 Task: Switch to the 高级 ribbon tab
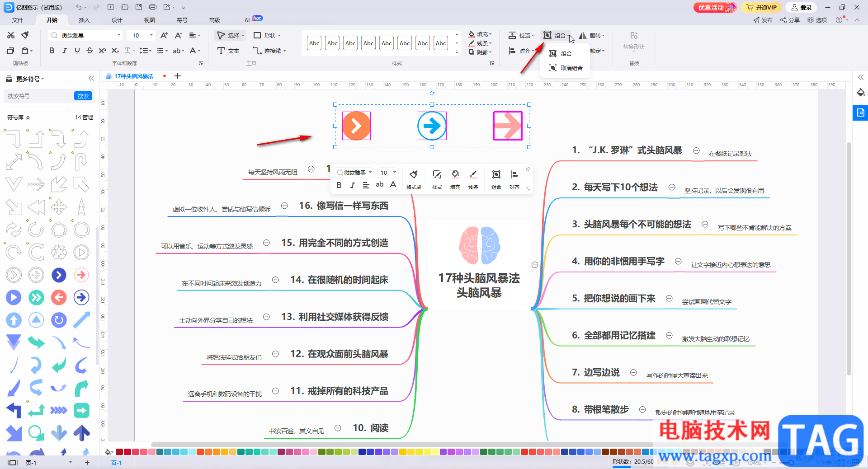coord(215,20)
